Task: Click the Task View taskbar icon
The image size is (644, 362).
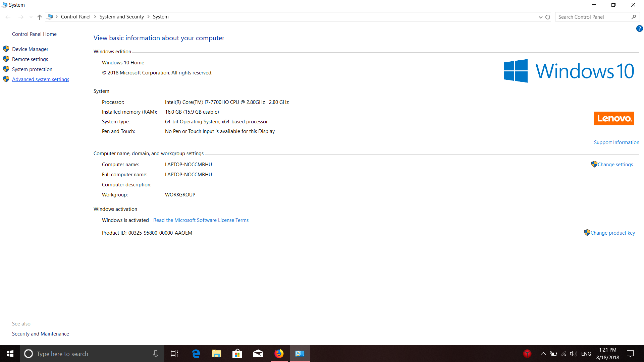Action: 174,354
